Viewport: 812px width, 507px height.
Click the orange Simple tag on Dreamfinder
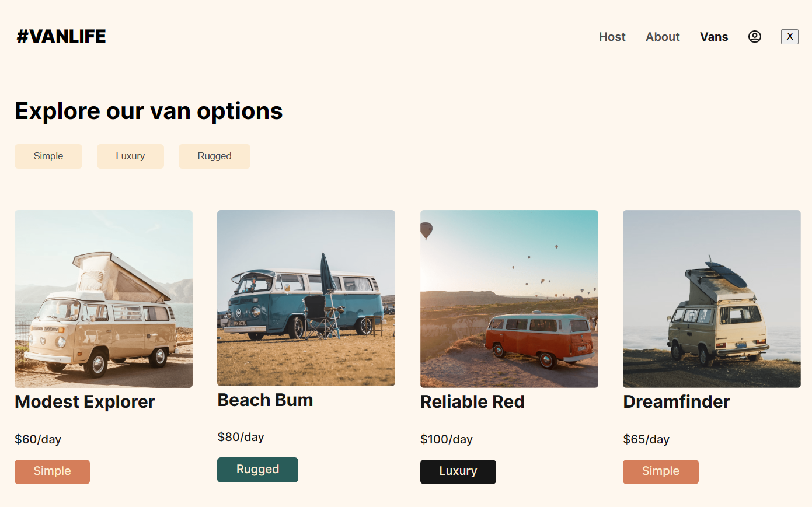pyautogui.click(x=660, y=471)
